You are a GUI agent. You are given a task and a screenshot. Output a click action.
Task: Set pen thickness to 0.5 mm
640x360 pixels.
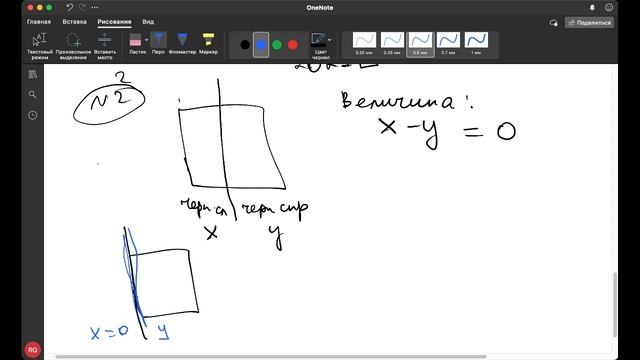pos(420,44)
